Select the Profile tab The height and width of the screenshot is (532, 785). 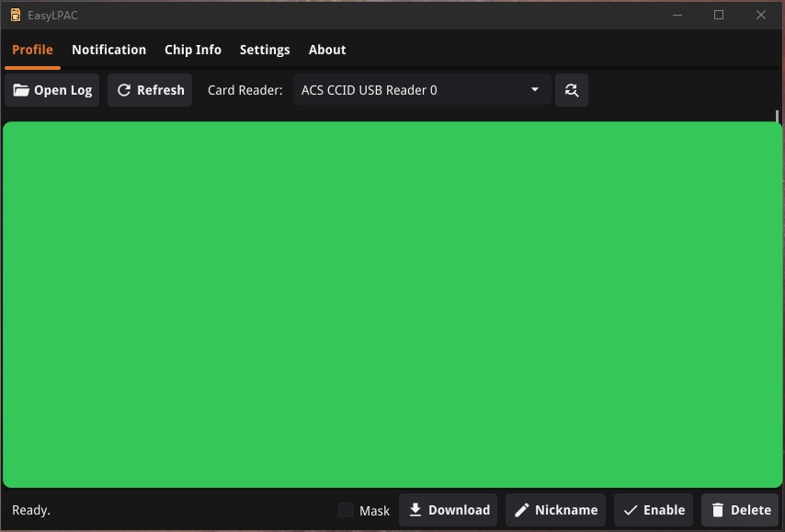click(32, 50)
